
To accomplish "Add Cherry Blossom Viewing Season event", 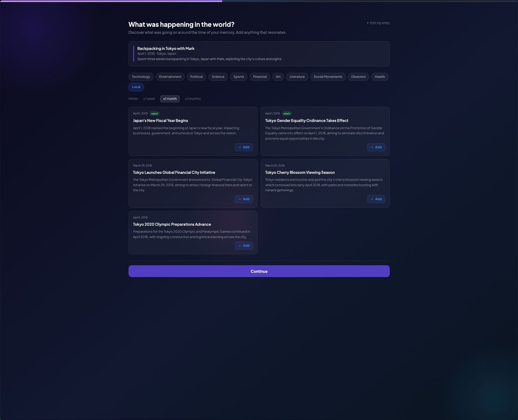I will pos(376,199).
